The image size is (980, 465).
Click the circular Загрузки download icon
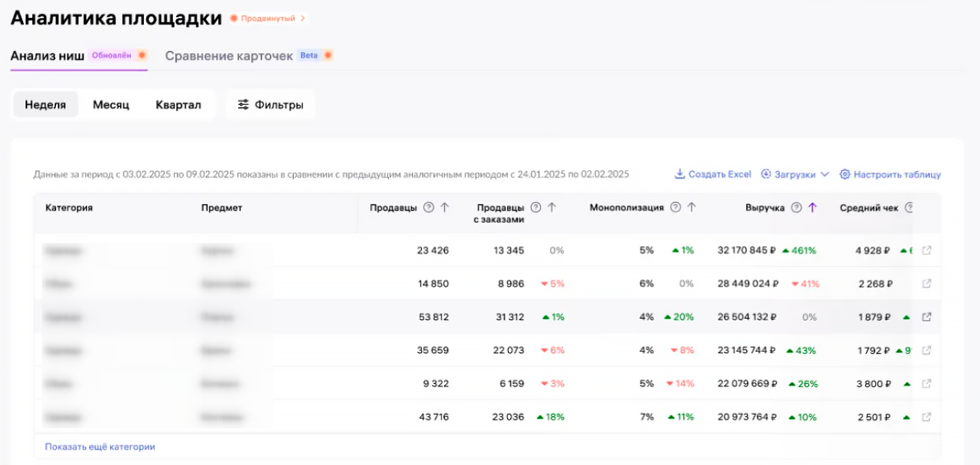tap(766, 173)
